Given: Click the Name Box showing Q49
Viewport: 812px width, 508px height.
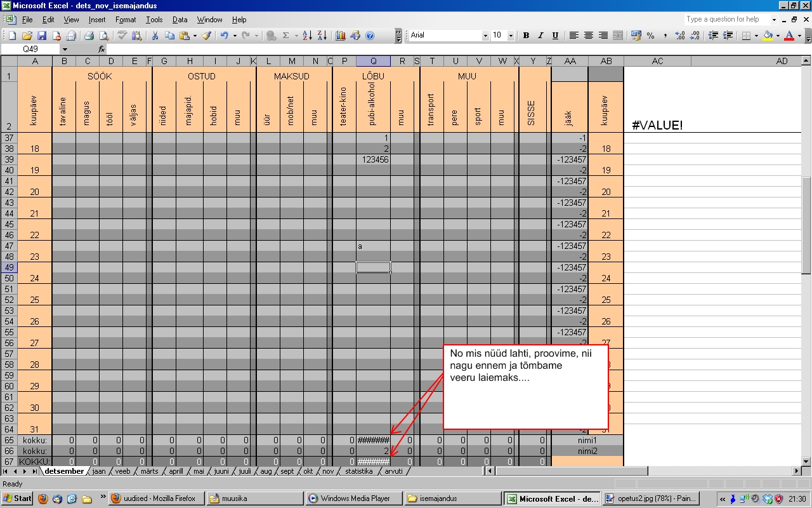Looking at the screenshot, I should point(31,49).
